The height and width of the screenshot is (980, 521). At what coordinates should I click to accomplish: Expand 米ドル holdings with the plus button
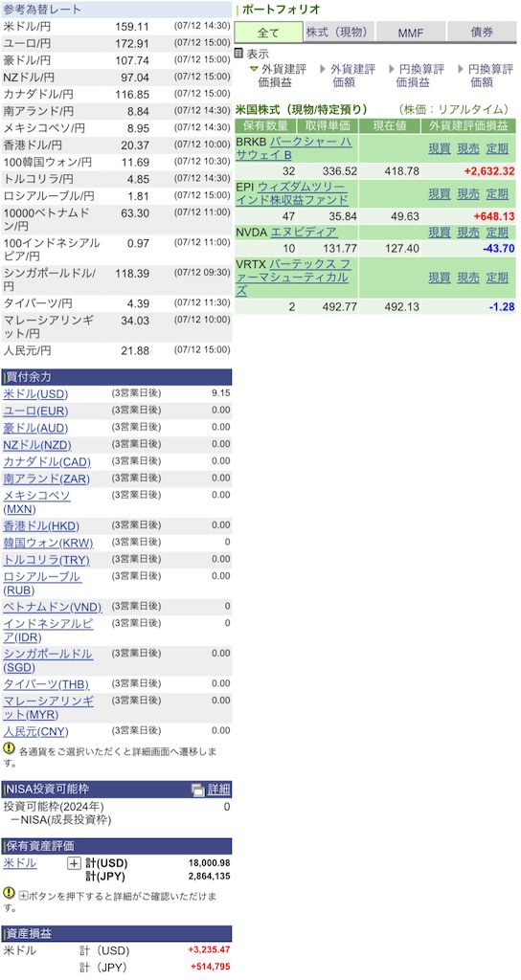[74, 864]
